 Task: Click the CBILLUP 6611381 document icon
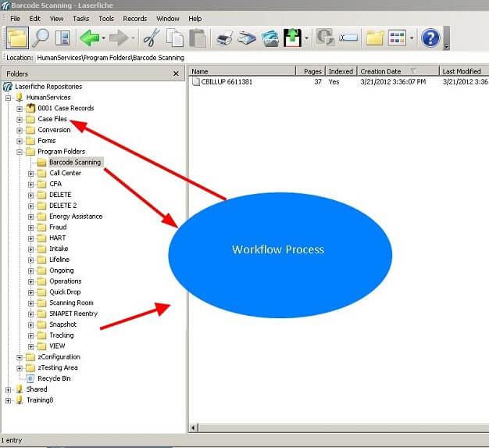(x=196, y=82)
